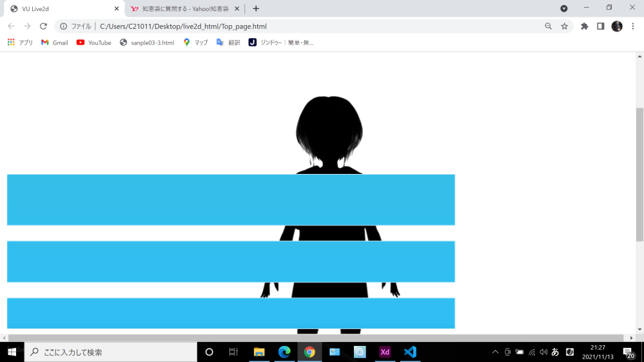Open Visual Studio Code from the taskbar
Viewport: 644px width, 362px height.
tap(410, 352)
